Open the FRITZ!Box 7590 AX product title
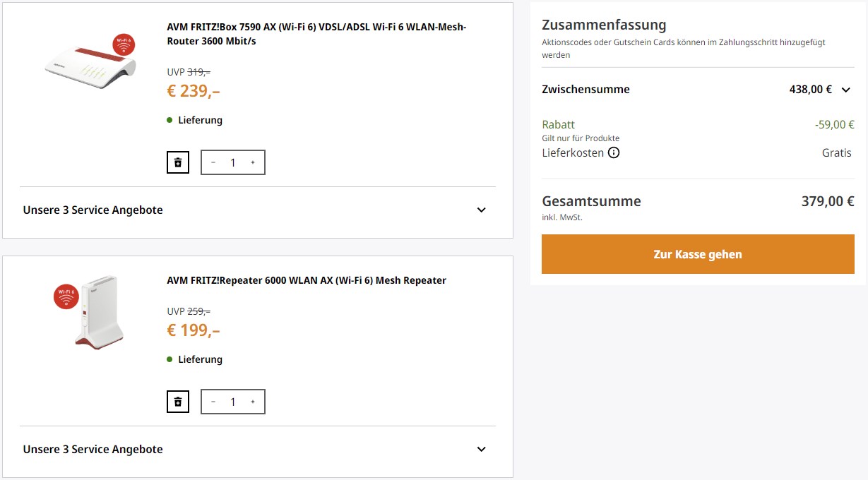Image resolution: width=868 pixels, height=480 pixels. point(316,34)
